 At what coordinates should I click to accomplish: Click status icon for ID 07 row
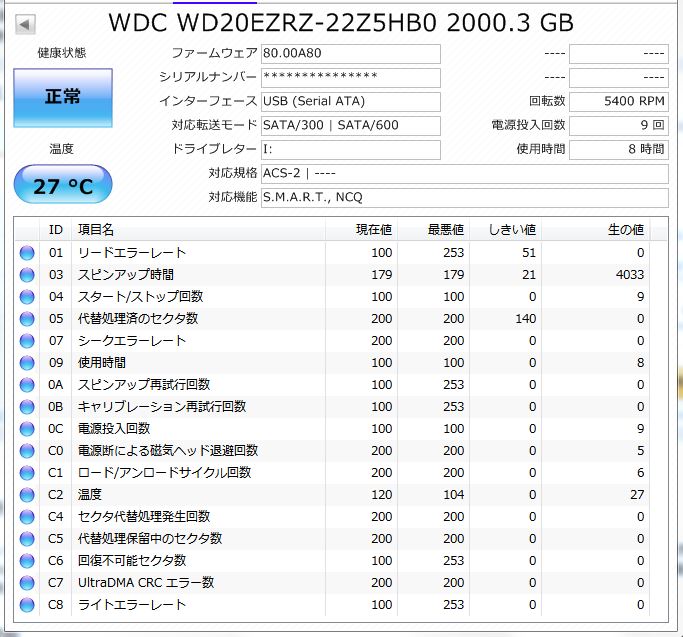click(27, 341)
